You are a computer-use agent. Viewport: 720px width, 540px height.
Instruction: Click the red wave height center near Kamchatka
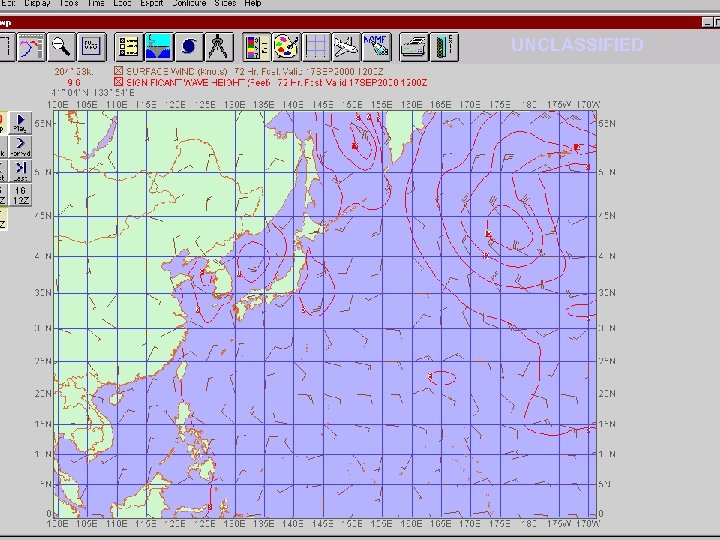(354, 146)
